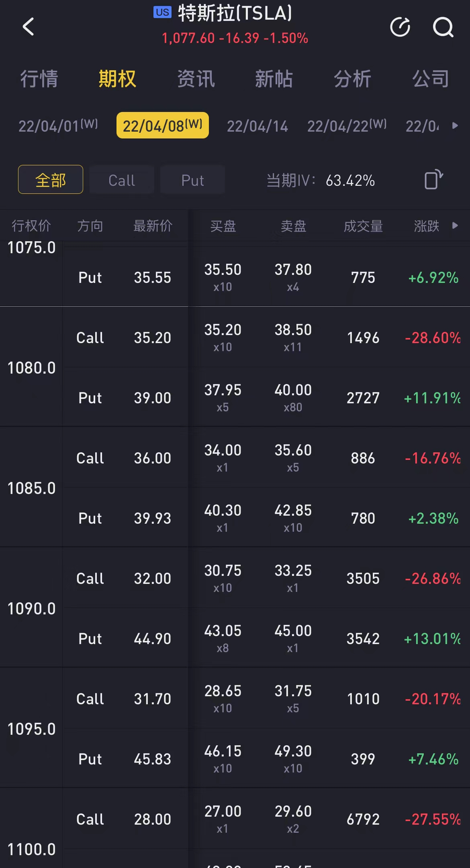Viewport: 470px width, 868px height.
Task: Tap the back arrow icon
Action: click(x=28, y=27)
